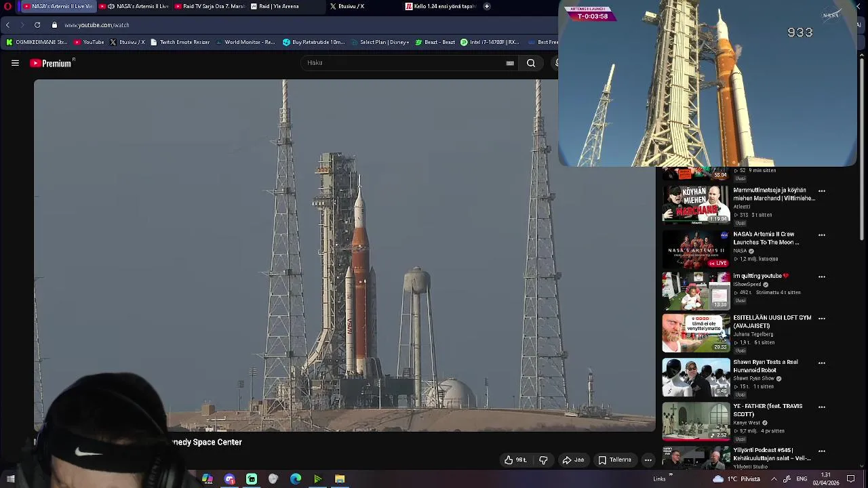Open the Intel i7-14700F bookmark
The image size is (868, 488).
[490, 42]
